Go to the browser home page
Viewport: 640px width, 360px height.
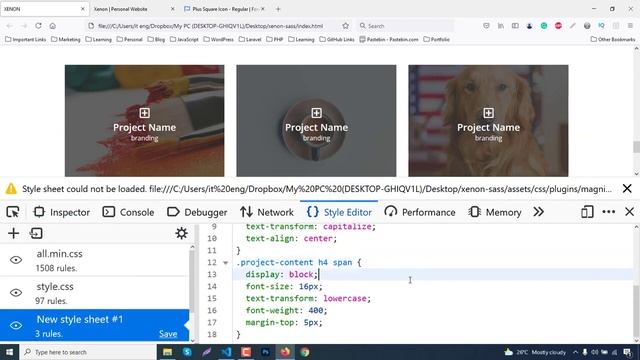point(53,26)
